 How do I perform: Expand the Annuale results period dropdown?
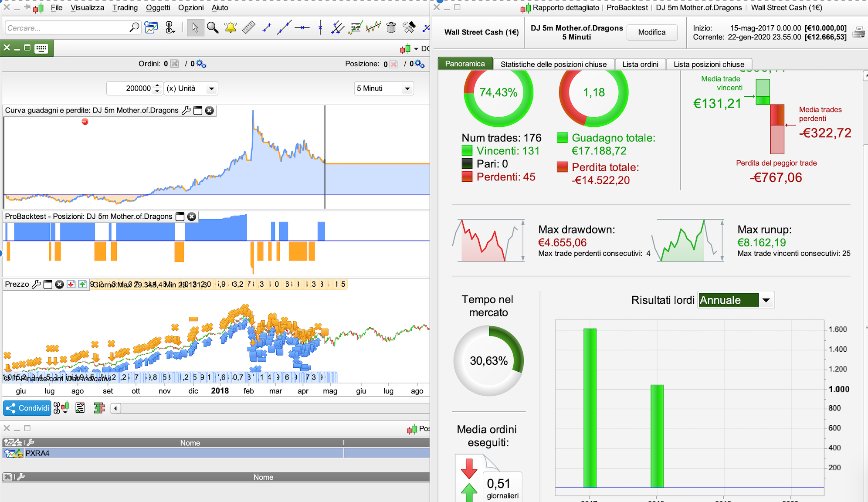tap(766, 300)
